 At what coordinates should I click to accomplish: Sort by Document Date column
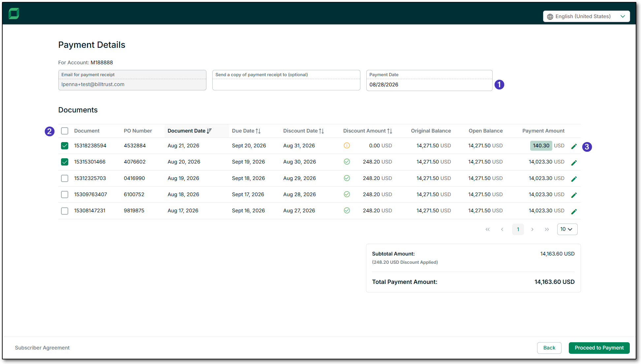tap(190, 131)
